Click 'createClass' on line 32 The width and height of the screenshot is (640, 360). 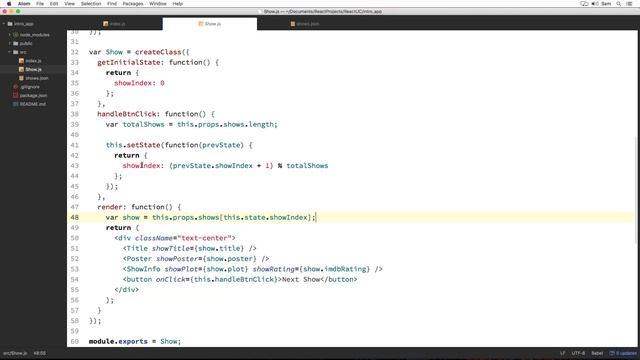[158, 52]
